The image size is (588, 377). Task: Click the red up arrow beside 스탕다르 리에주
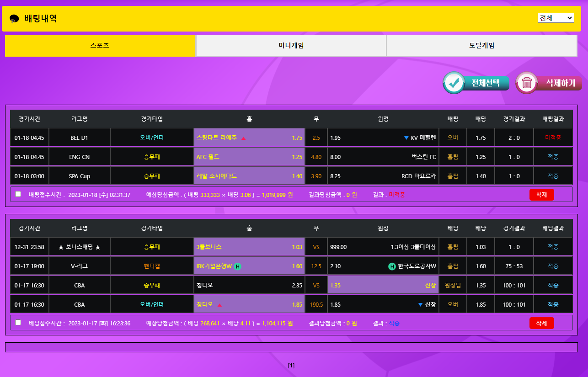tap(243, 138)
